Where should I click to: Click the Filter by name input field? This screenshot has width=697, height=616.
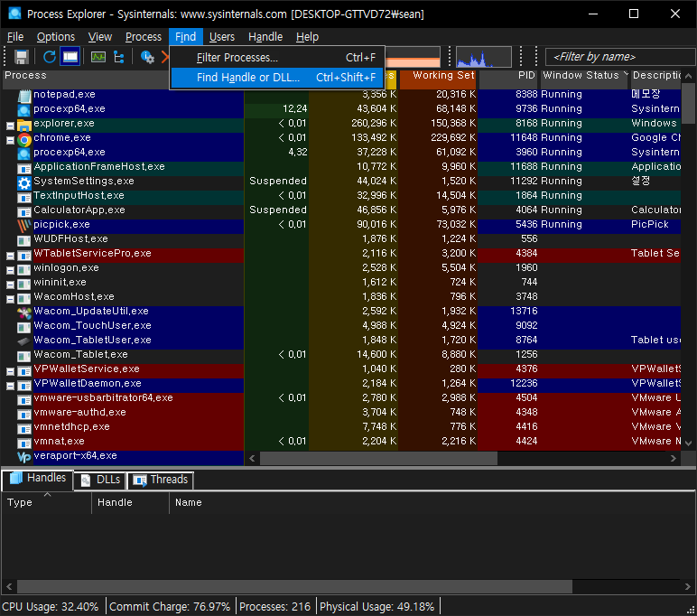620,57
